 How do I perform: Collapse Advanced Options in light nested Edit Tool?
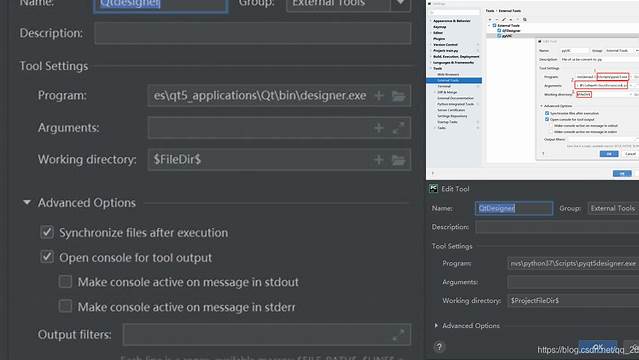point(541,106)
